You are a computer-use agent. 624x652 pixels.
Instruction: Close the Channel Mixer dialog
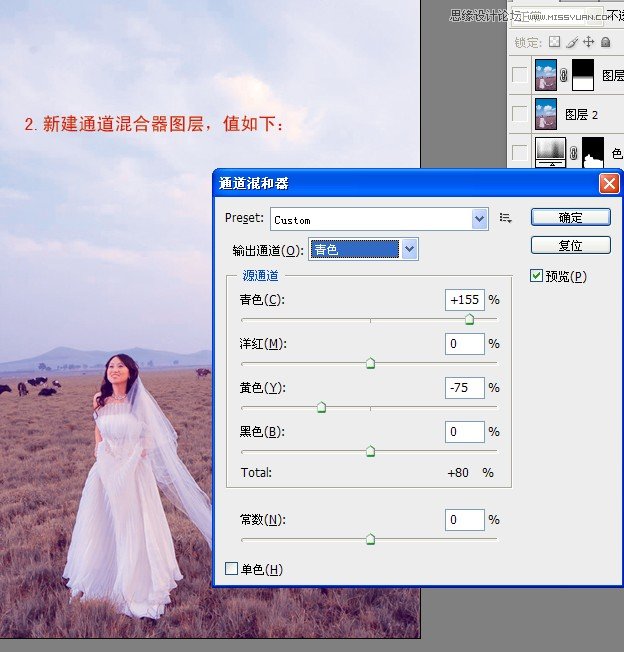click(609, 183)
